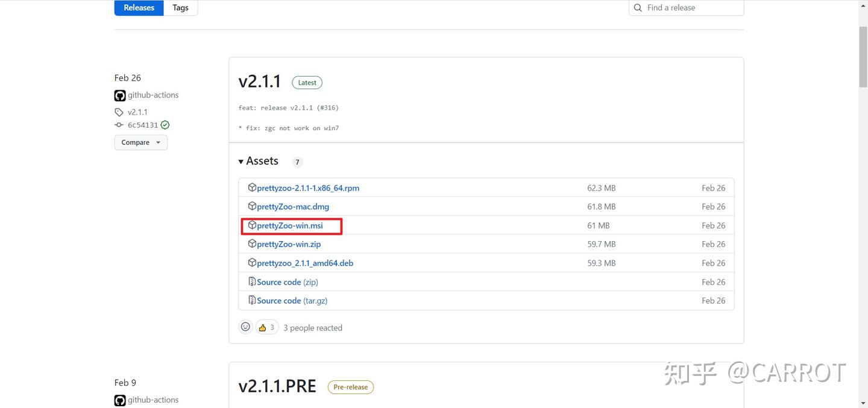Open commit 6c54131
Screen dimensions: 868x408
click(x=143, y=125)
